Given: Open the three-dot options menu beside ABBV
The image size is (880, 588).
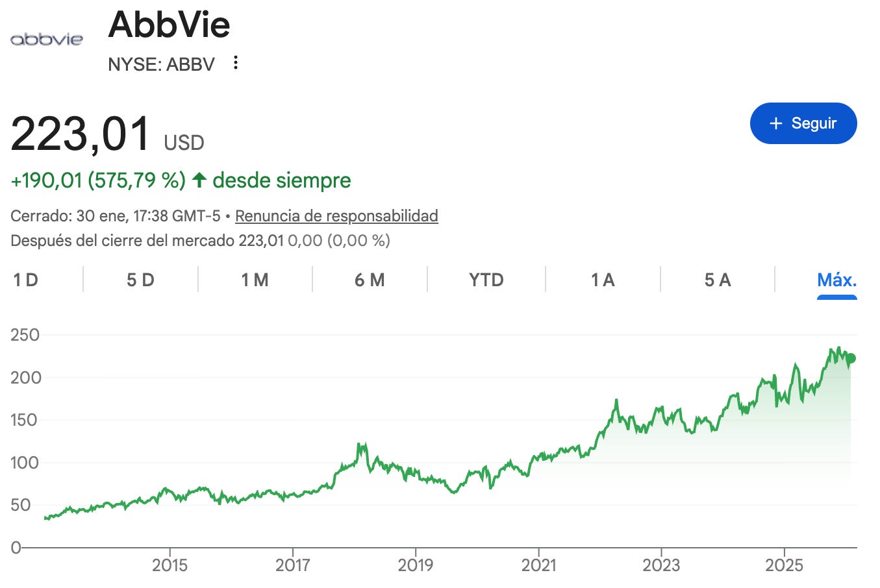Looking at the screenshot, I should 236,63.
